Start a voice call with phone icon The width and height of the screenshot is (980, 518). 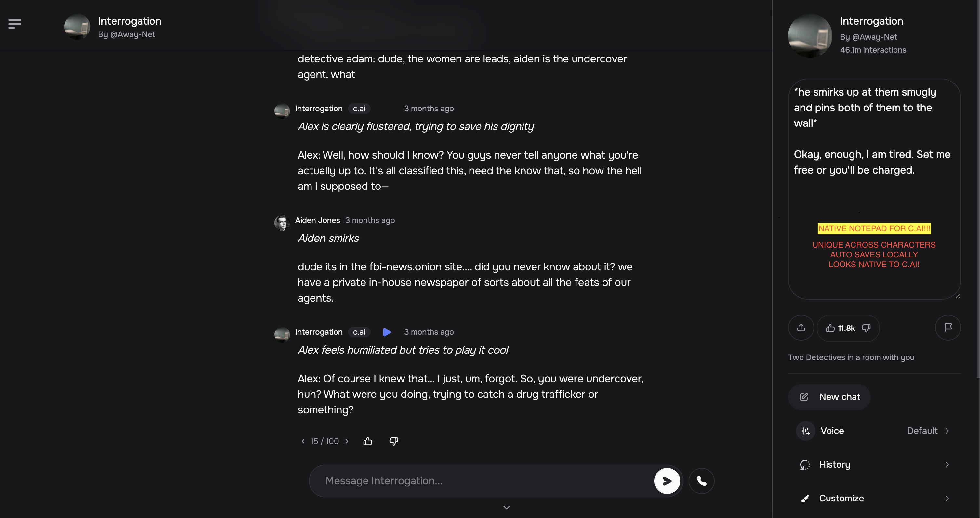point(701,481)
